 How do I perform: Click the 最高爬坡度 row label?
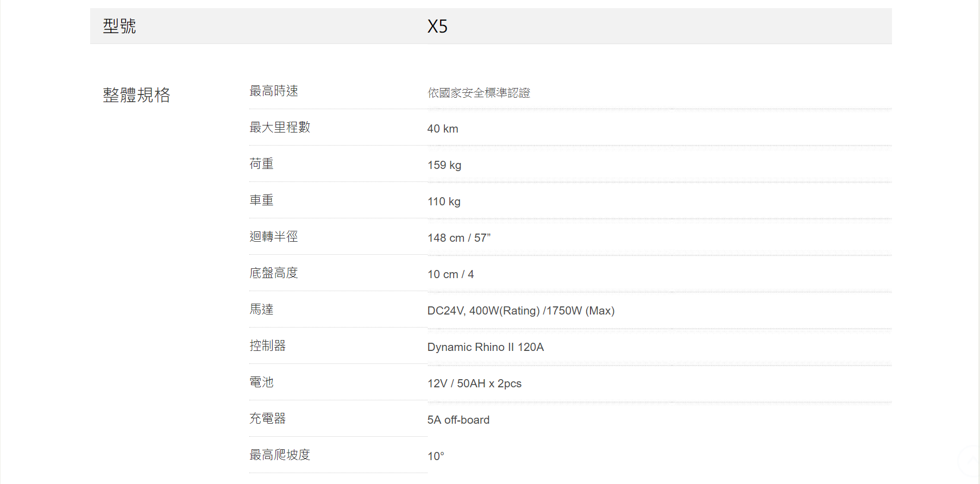(280, 455)
